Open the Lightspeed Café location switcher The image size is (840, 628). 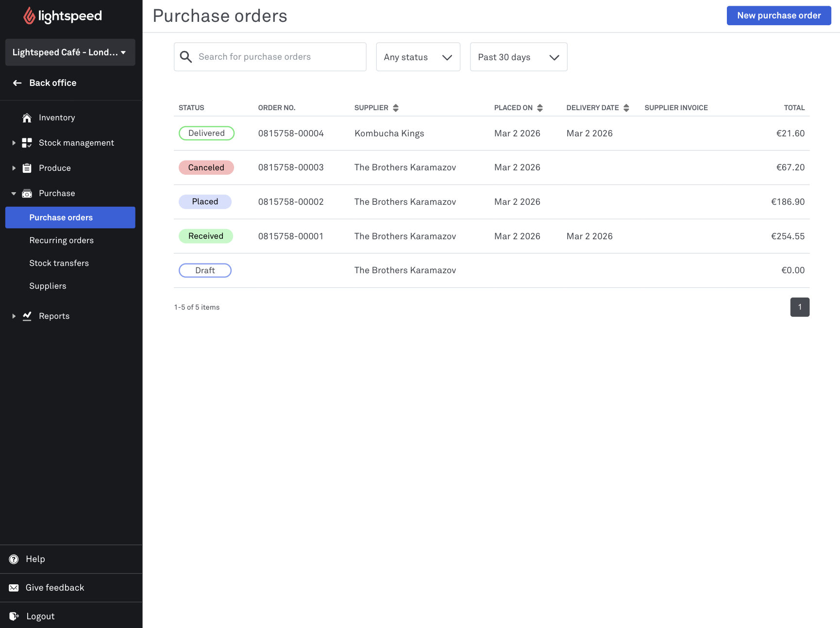70,52
